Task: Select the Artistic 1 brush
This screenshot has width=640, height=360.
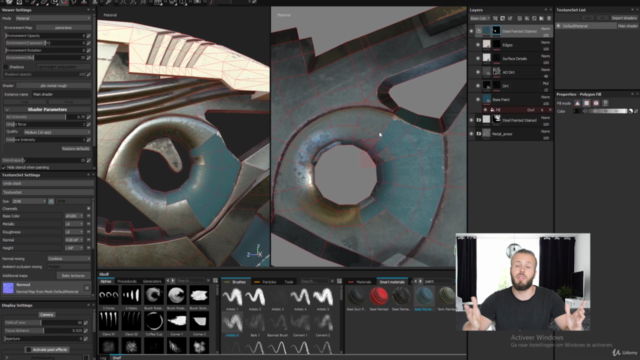Action: click(x=232, y=298)
